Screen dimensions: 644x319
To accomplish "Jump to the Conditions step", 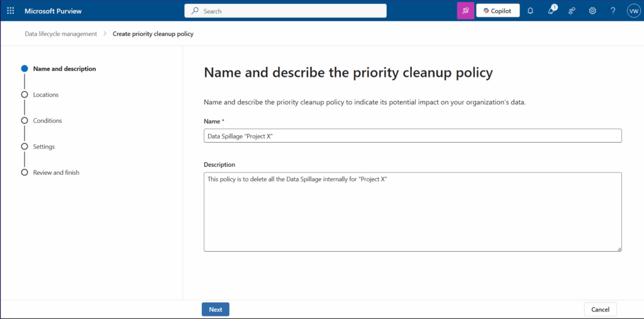I will tap(47, 120).
